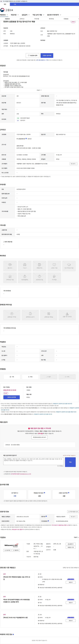The width and height of the screenshot is (79, 644).
Task: Click the 필기 selection method tile
Action: (x=49, y=377)
